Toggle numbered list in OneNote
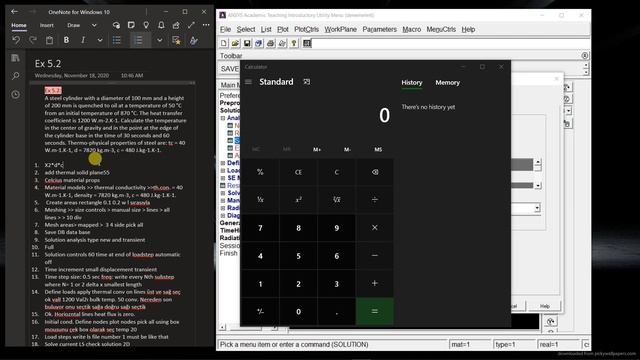Screen dimensions: 640x360 pos(138,40)
